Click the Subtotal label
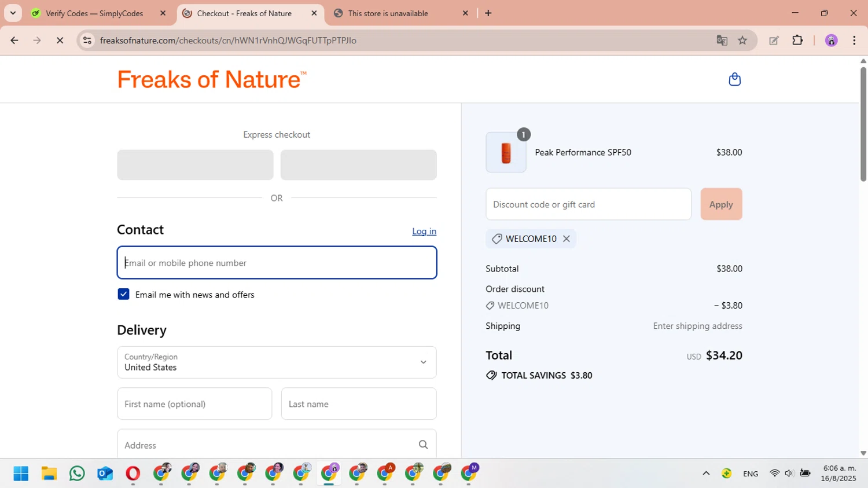868x488 pixels. [502, 269]
